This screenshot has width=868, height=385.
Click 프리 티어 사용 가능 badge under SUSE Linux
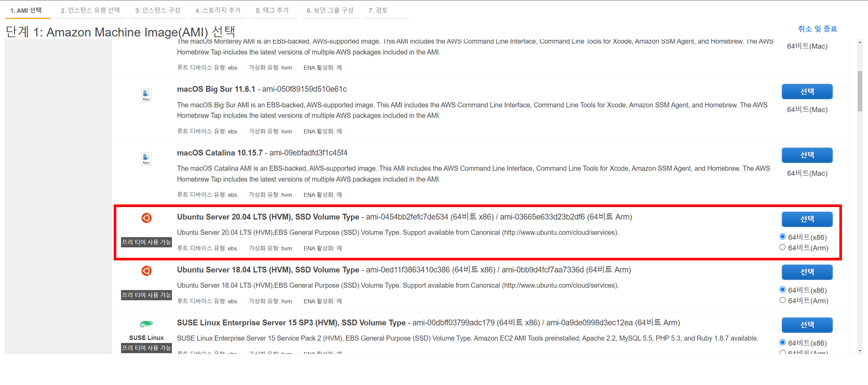tap(146, 348)
